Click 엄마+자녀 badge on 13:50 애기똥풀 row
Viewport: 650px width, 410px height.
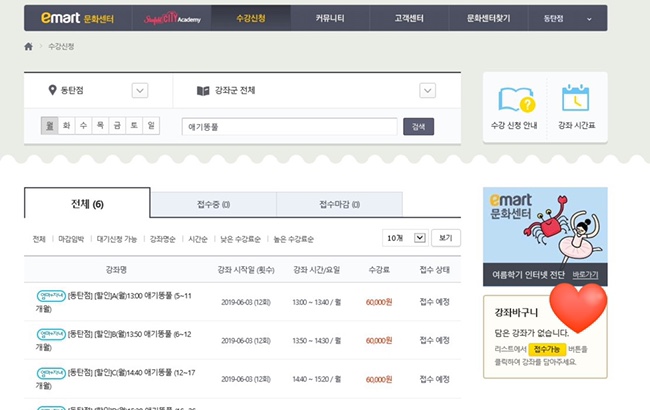pos(51,334)
